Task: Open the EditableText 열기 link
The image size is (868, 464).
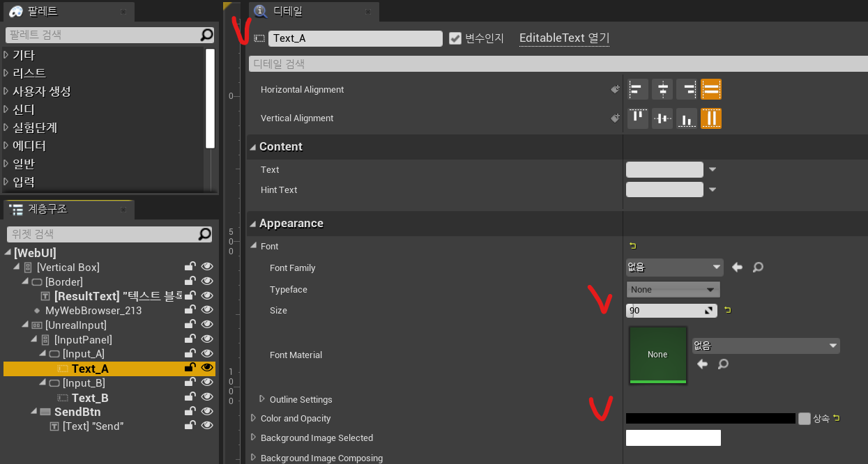Action: pos(564,38)
